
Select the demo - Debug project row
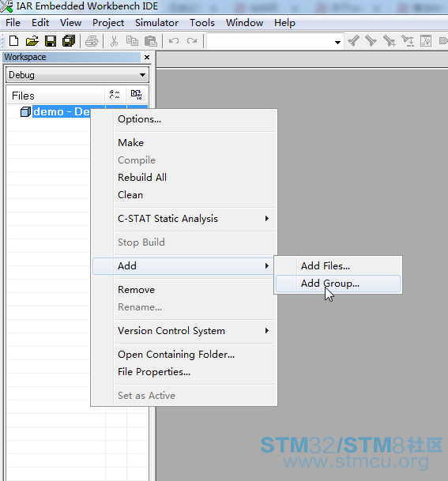(x=61, y=111)
